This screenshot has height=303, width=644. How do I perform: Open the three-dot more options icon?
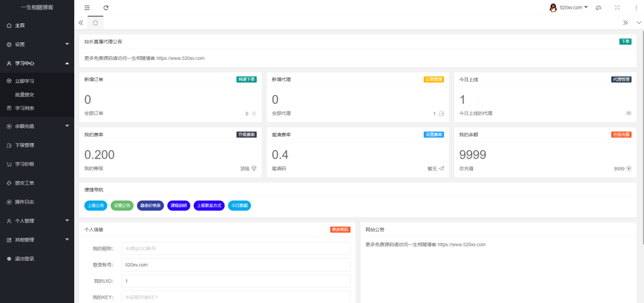(636, 8)
